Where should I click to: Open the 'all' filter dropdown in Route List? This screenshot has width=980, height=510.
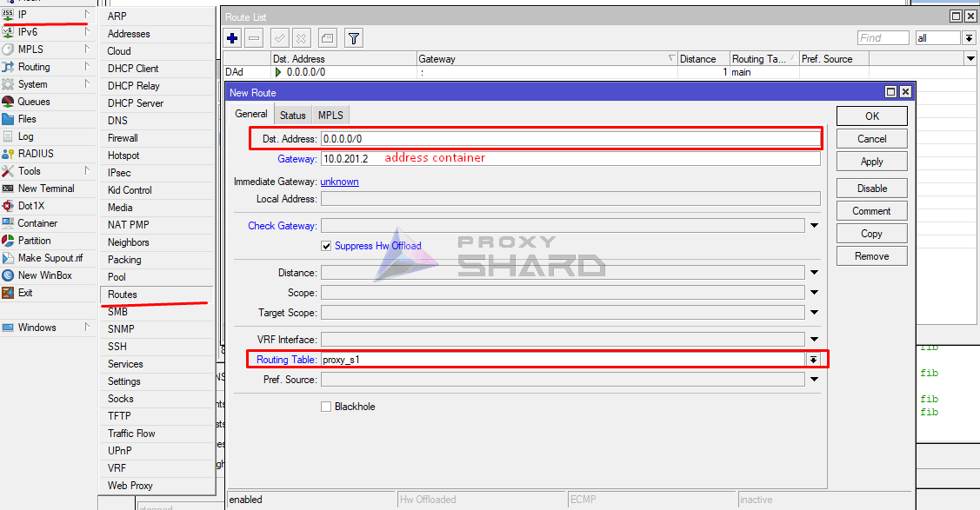970,38
